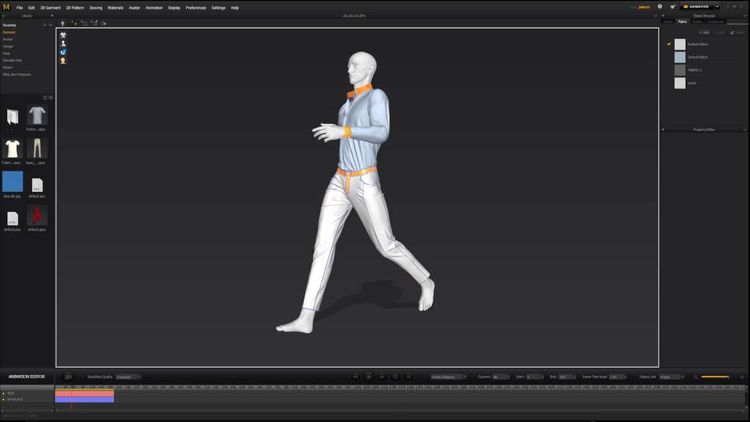Click the Assign fabric button
The width and height of the screenshot is (750, 422).
pos(737,33)
